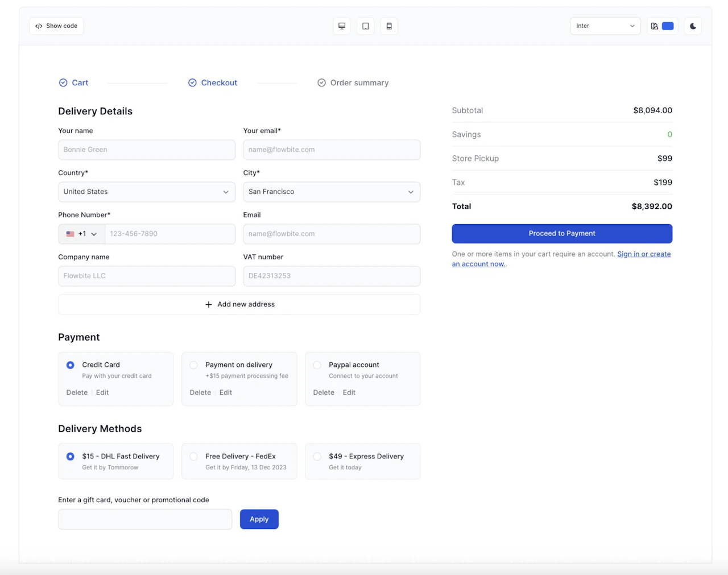The width and height of the screenshot is (728, 575).
Task: Open the +1 phone country code selector
Action: click(81, 234)
